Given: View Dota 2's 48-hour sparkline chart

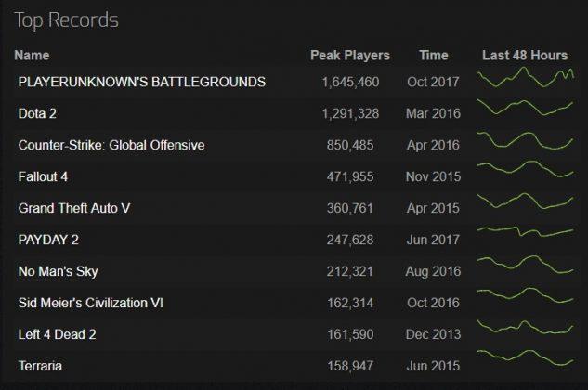Looking at the screenshot, I should pos(525,107).
